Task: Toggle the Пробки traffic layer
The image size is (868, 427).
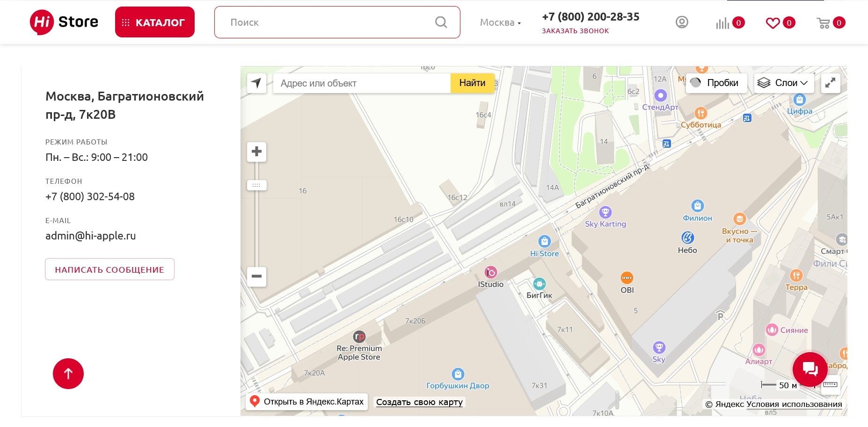Action: point(716,83)
